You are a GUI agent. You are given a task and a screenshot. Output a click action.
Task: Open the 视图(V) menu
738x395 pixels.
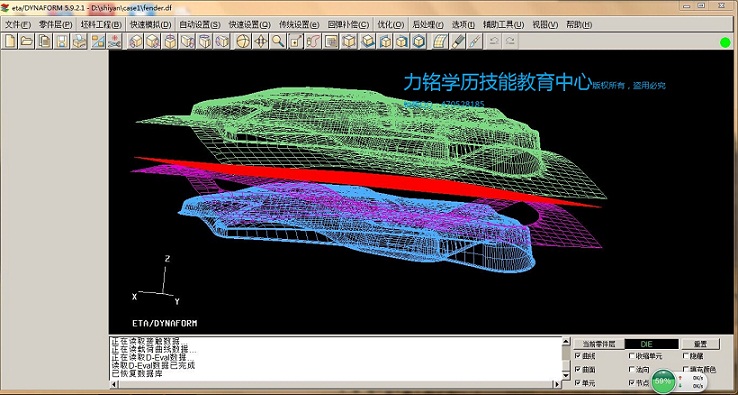pos(545,24)
